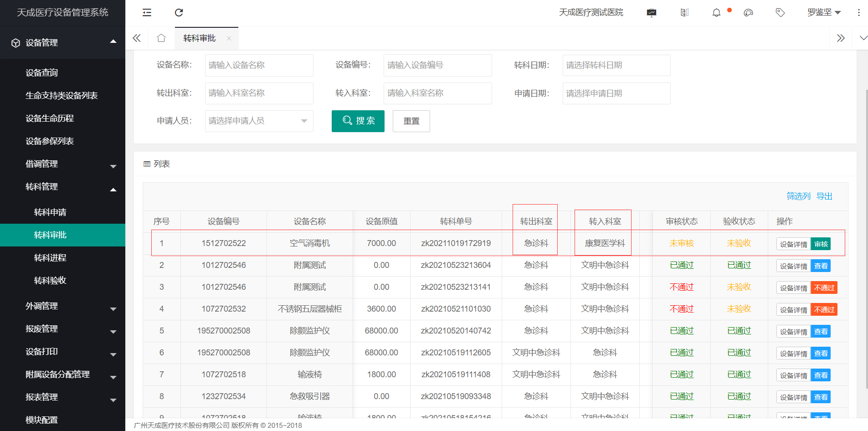Click transfer number zk20210519112605 cell

coord(456,353)
